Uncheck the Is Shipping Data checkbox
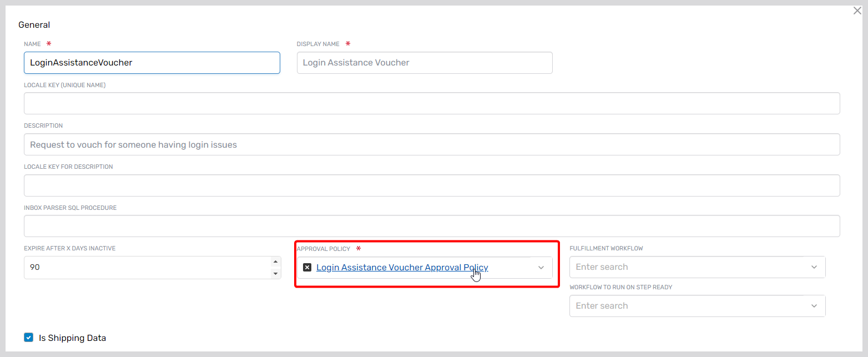The image size is (868, 357). [x=28, y=337]
